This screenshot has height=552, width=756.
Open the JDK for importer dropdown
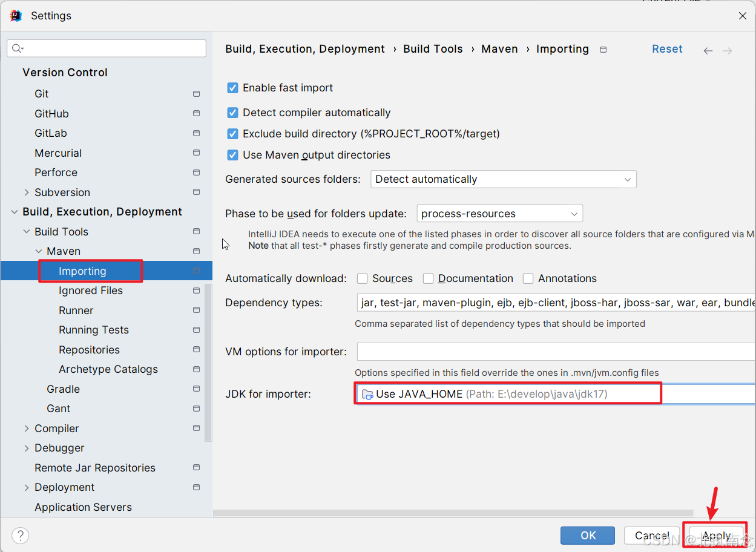click(555, 394)
